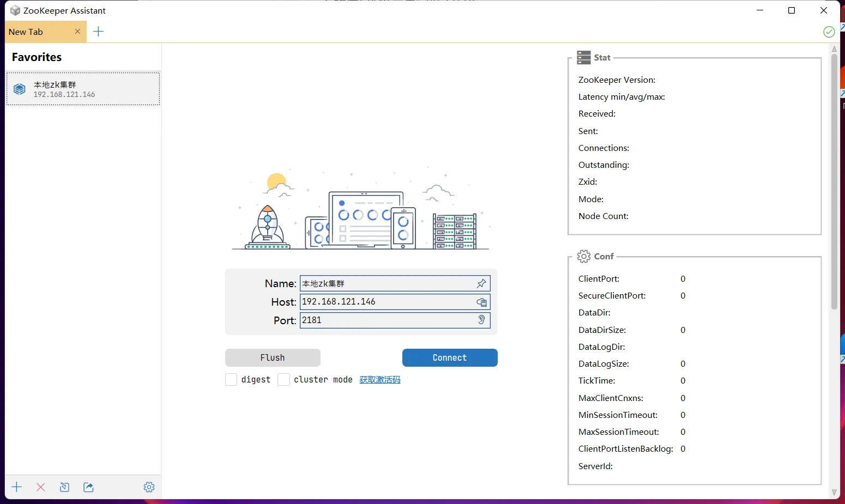Click the icon inside Port field
845x504 pixels.
click(x=481, y=320)
